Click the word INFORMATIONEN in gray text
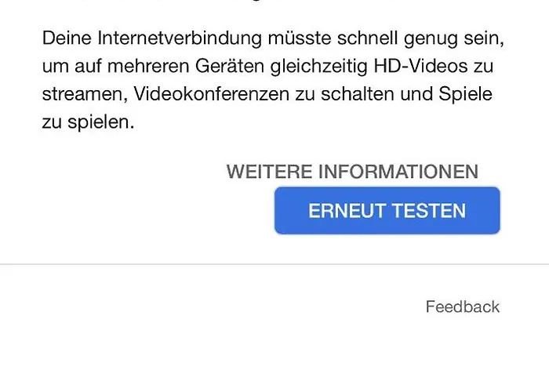549x392 pixels. (398, 172)
